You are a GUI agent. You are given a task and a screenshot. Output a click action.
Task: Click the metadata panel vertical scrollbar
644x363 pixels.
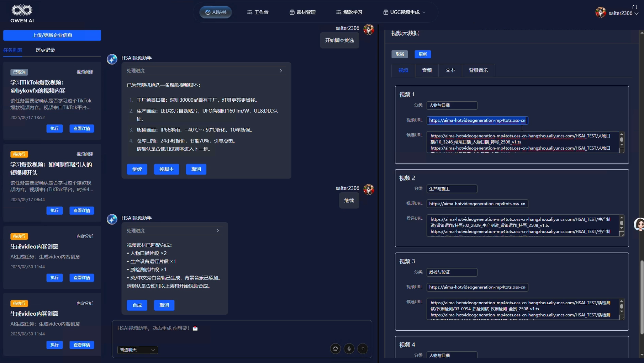point(642,297)
